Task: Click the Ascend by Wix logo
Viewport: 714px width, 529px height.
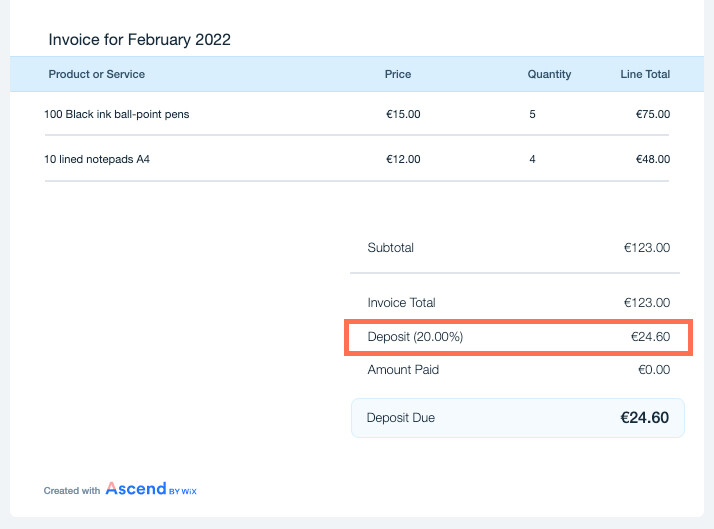Action: click(151, 489)
